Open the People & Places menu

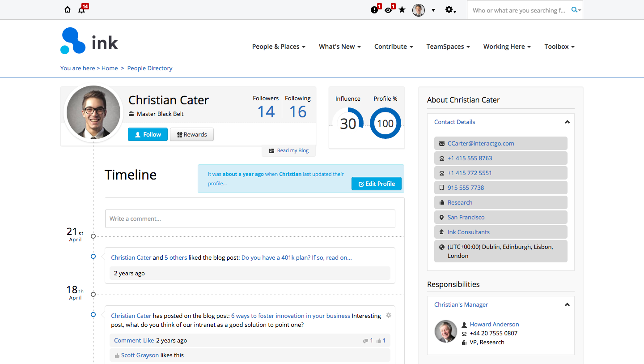278,47
